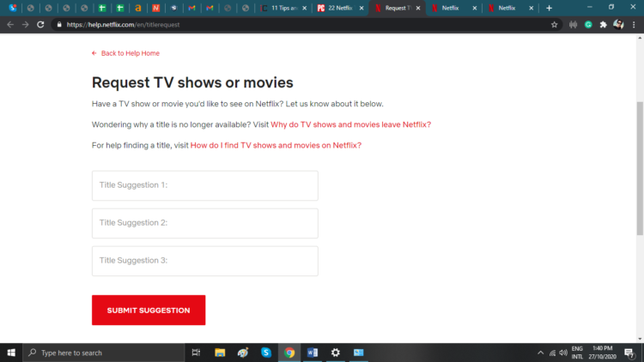Open the notification center icon

[x=629, y=353]
